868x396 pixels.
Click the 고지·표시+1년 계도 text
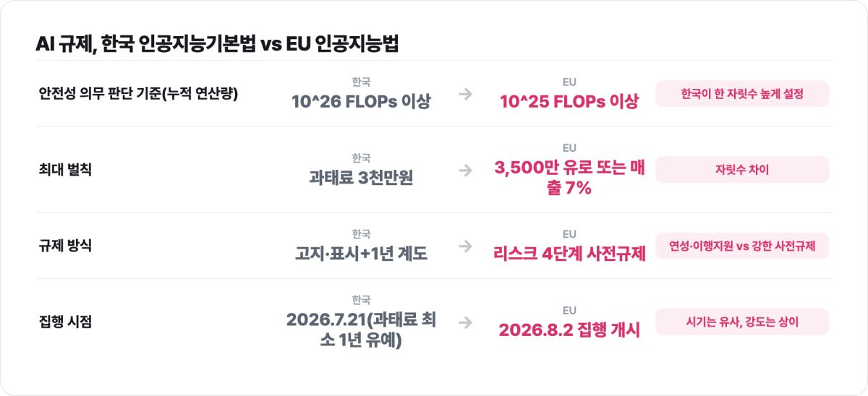361,254
